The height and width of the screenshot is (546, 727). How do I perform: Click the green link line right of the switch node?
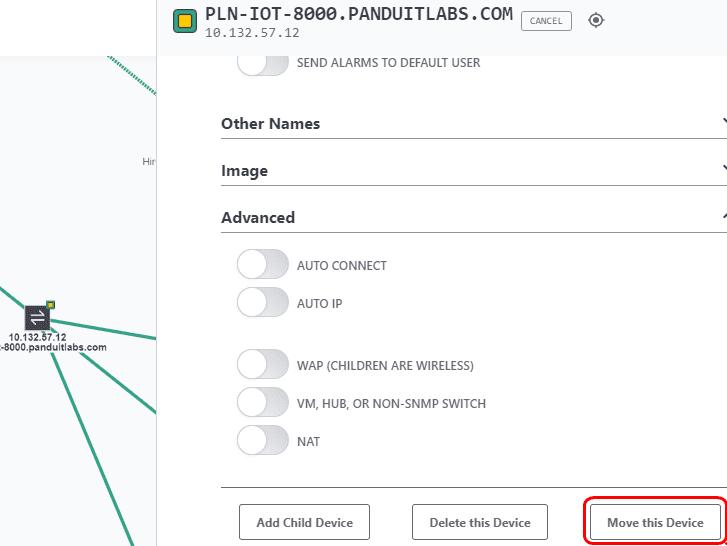103,329
